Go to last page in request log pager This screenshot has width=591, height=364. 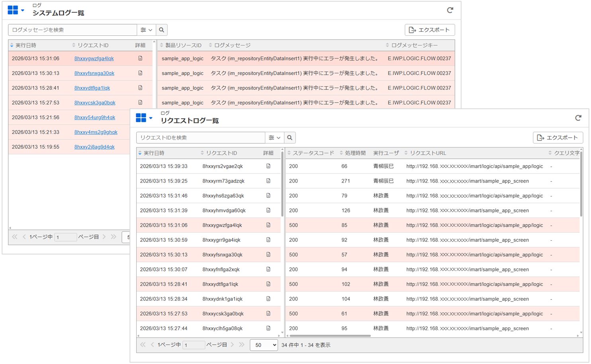click(242, 345)
